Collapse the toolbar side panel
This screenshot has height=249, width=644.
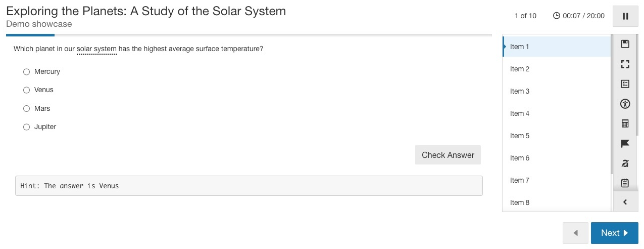click(625, 202)
